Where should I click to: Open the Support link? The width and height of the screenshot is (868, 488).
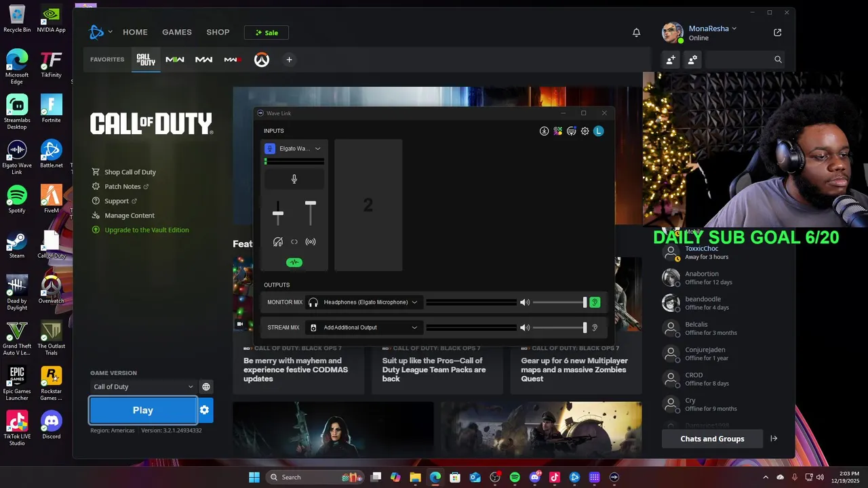(116, 201)
